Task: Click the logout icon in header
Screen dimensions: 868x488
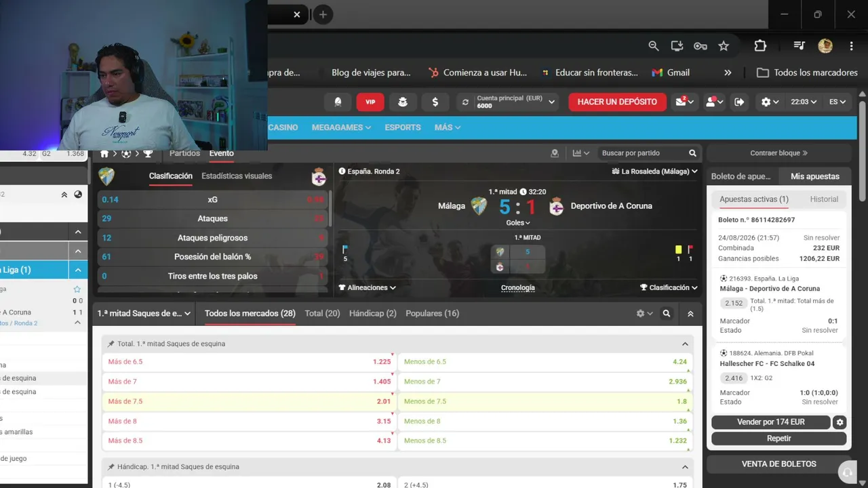Action: tap(739, 102)
